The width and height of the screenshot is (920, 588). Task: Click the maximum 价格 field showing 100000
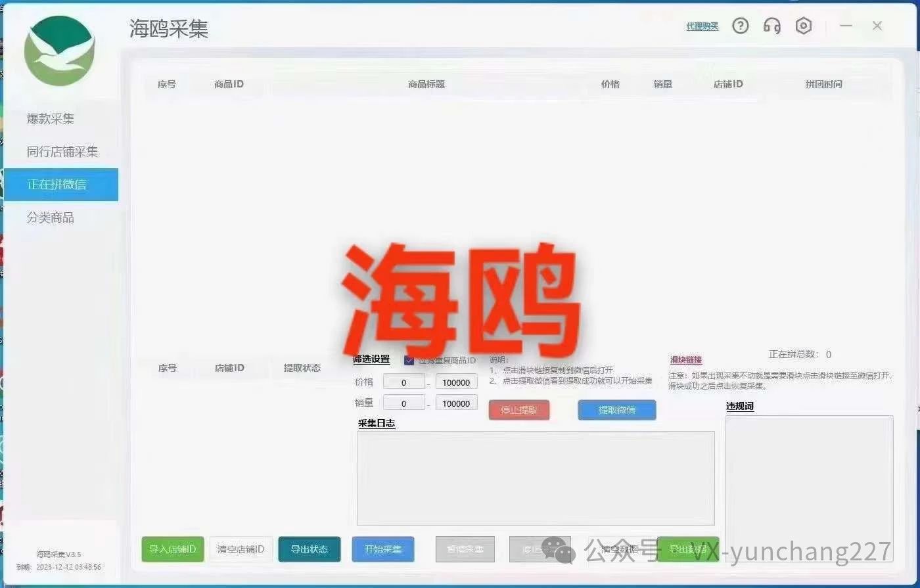[457, 382]
